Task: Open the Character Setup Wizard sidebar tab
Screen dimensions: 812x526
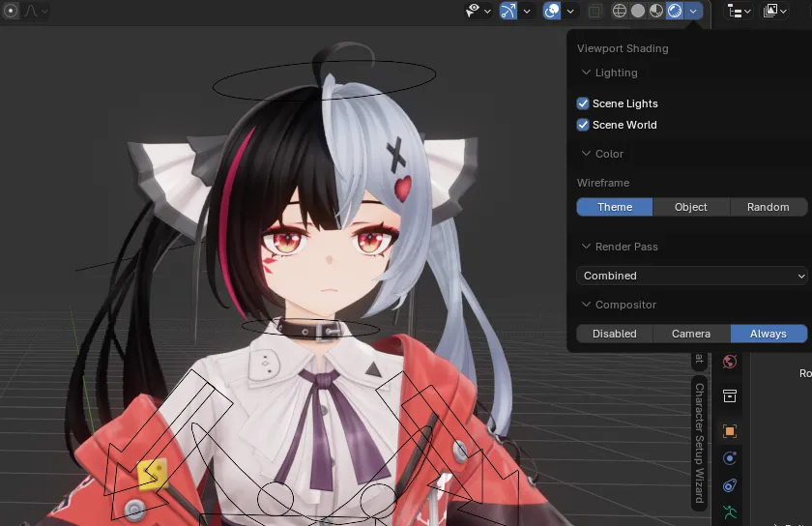Action: pos(699,444)
